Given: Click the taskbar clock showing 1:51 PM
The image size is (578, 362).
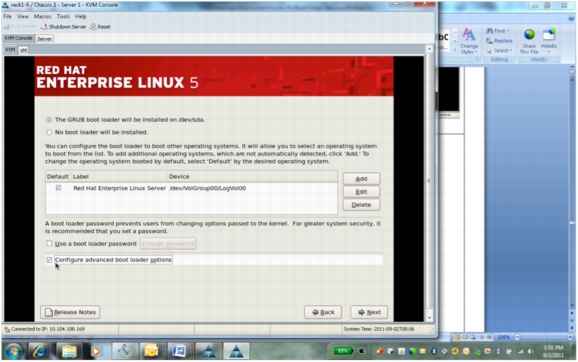Looking at the screenshot, I should click(553, 351).
